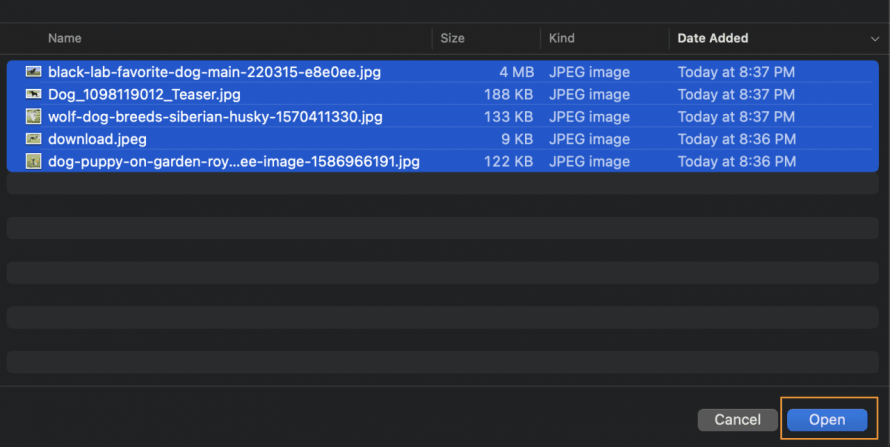This screenshot has height=447, width=890.
Task: Click the wolf-dog-breeds husky file icon
Action: tap(33, 117)
